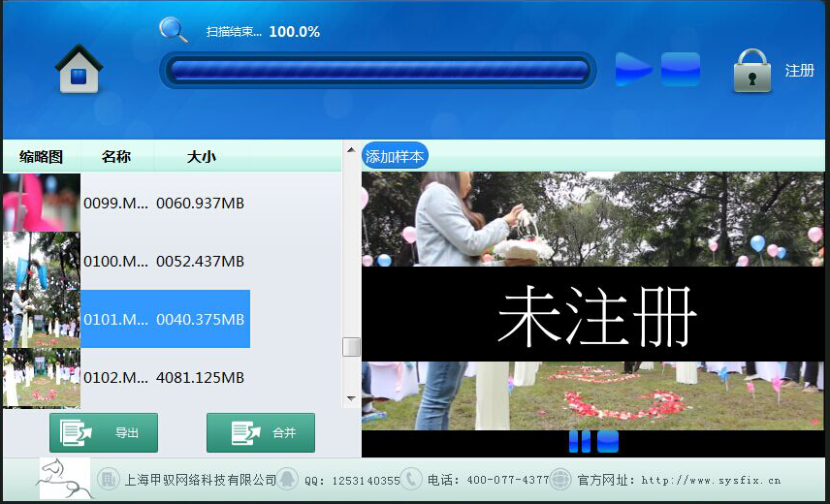Viewport: 830px width, 504px height.
Task: Click the 合并 merge button
Action: pos(261,432)
